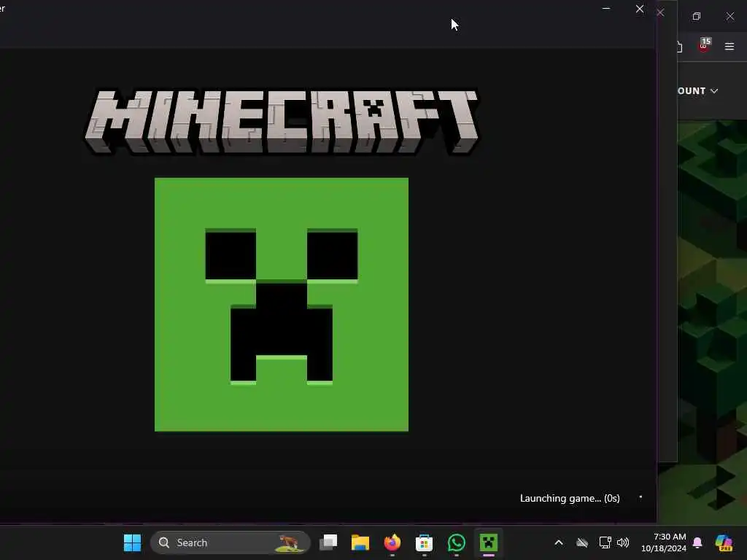Open the Copilot preview icon
The width and height of the screenshot is (747, 560).
724,542
